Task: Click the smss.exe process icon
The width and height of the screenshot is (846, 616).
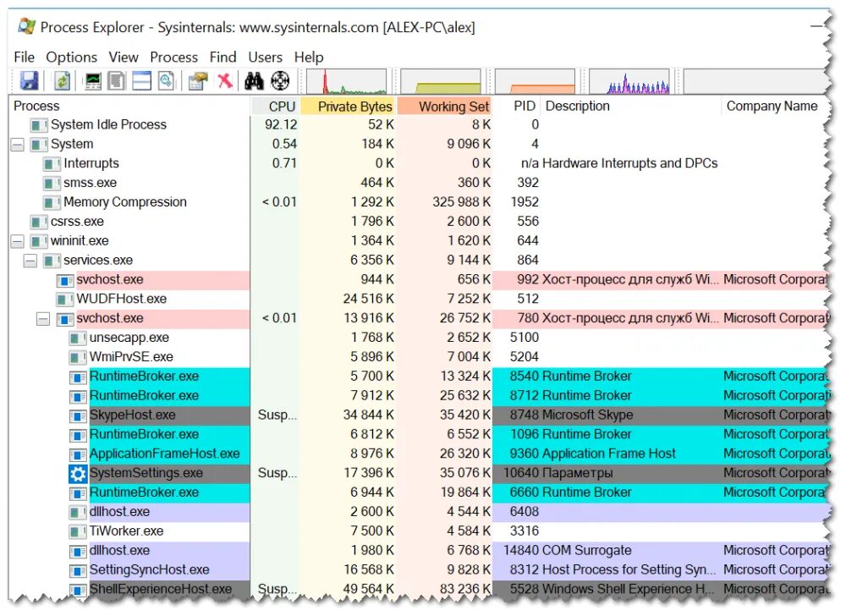Action: coord(52,184)
